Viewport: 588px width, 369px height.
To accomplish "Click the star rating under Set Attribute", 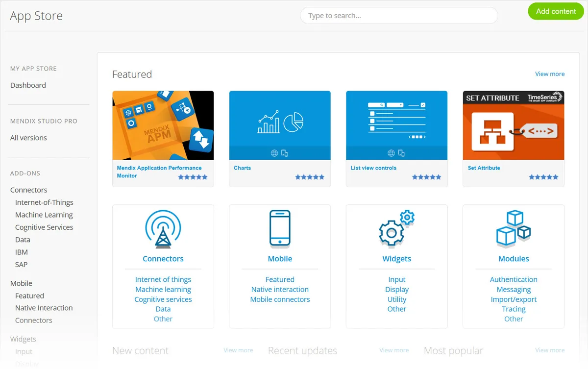I will tap(543, 177).
